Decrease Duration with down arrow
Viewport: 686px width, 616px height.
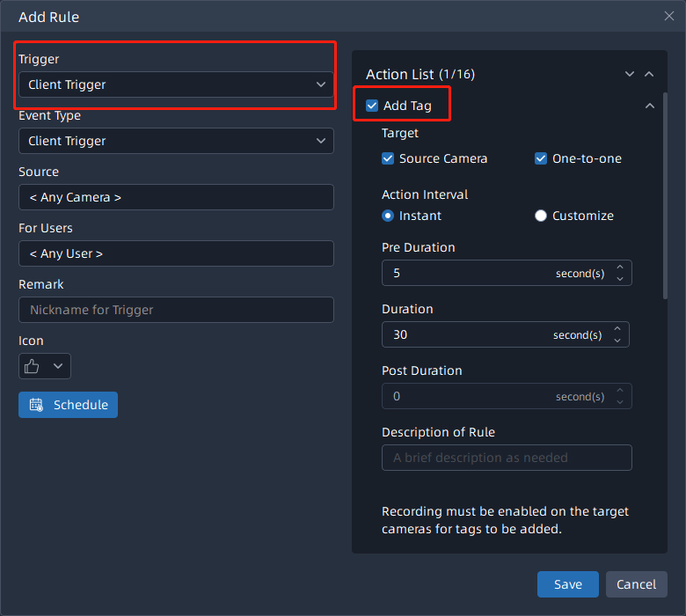(x=617, y=341)
